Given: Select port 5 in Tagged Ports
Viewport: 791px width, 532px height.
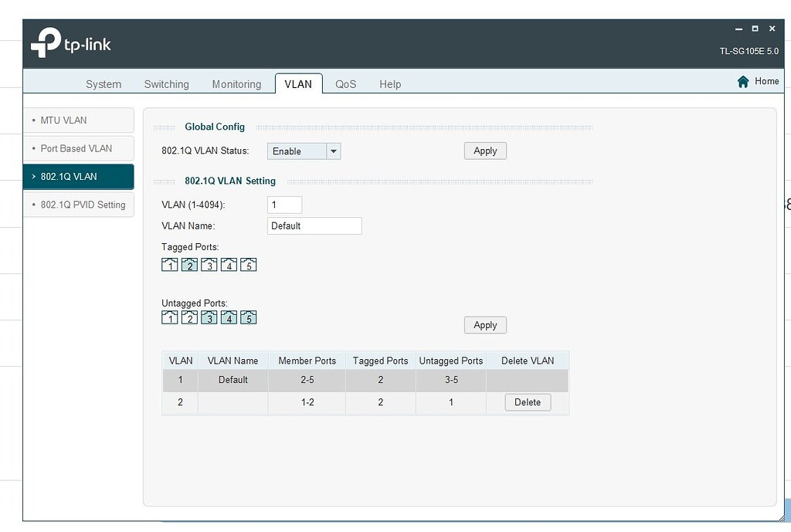Looking at the screenshot, I should [247, 264].
